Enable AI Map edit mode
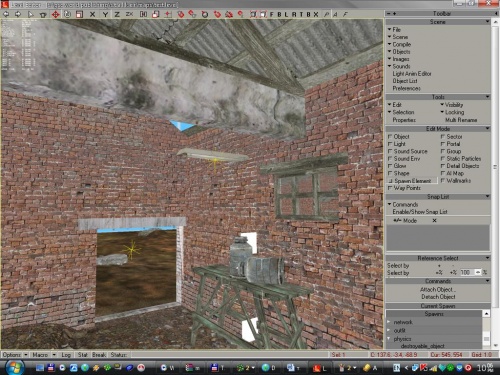 tap(452, 173)
